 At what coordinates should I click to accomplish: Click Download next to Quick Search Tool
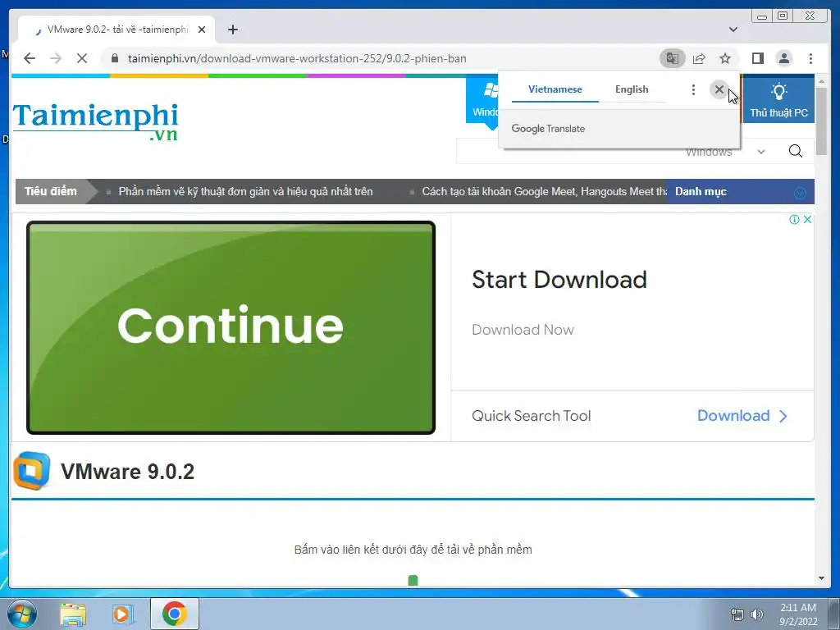pos(742,416)
